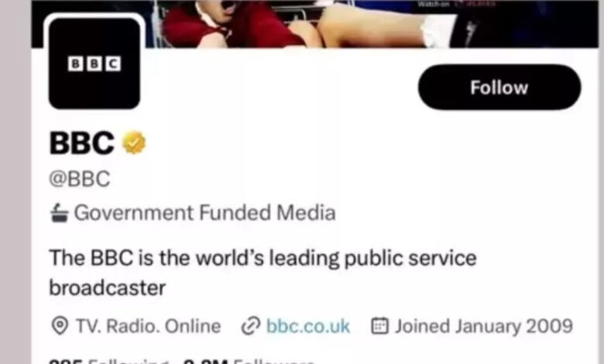The height and width of the screenshot is (364, 604).
Task: Open the bbc.co.uk website link
Action: (x=307, y=326)
